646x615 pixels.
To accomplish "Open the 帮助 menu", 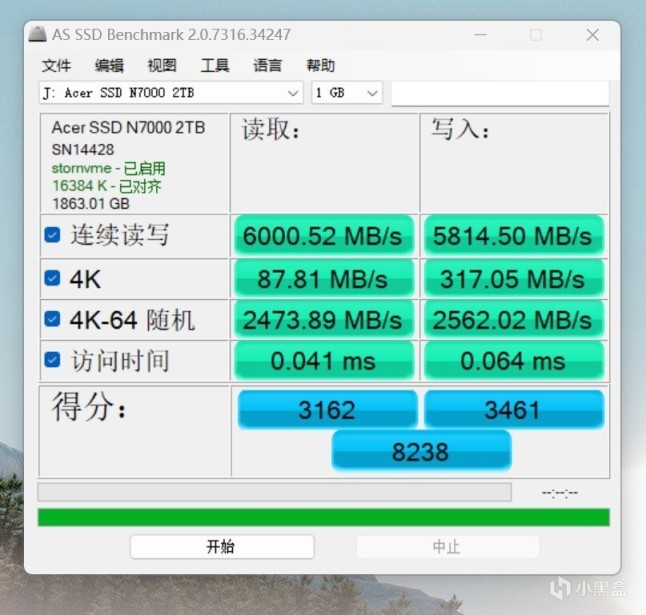I will pos(321,65).
